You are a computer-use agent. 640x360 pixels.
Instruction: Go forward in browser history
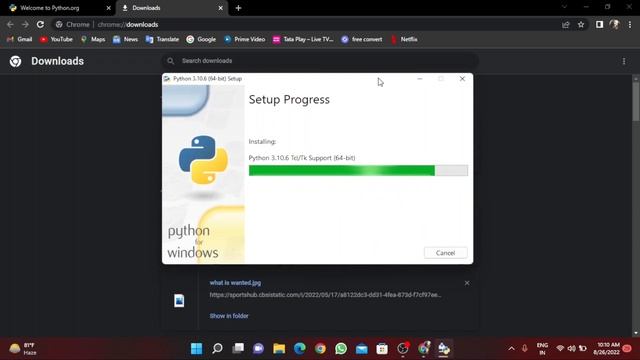tap(25, 24)
